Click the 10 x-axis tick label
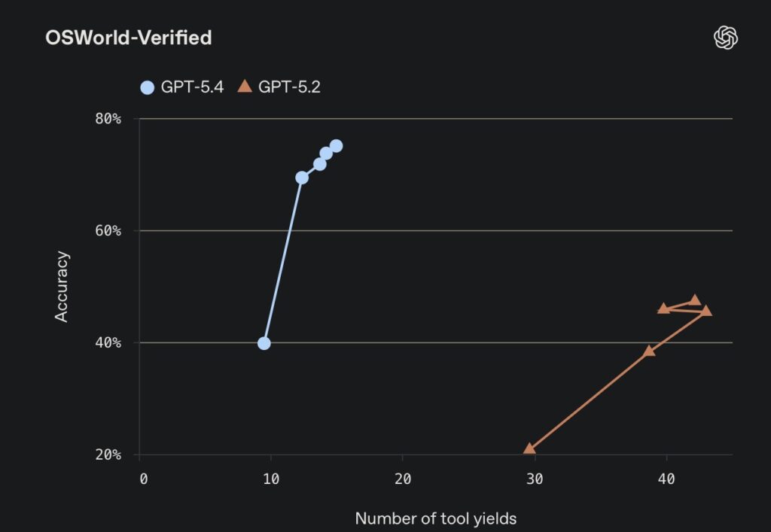The width and height of the screenshot is (771, 532). pyautogui.click(x=272, y=479)
